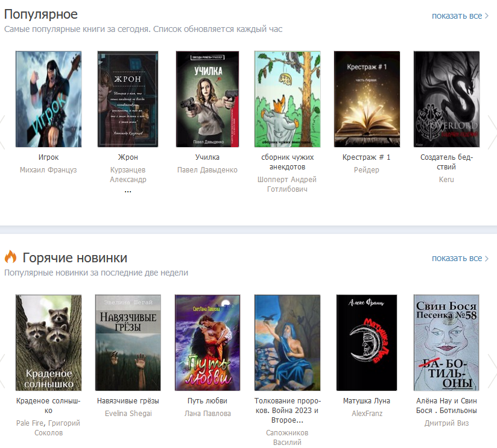Open Свин Бося Песенка №58 cover

[446, 343]
